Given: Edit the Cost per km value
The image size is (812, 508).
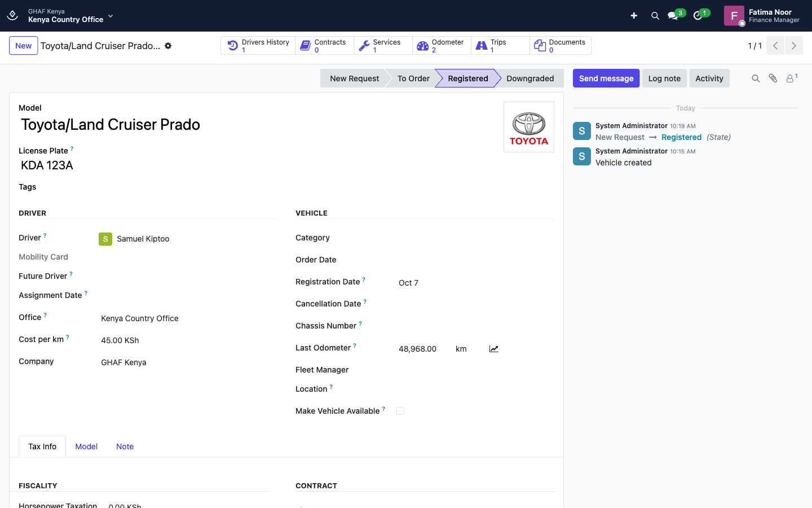Looking at the screenshot, I should (120, 340).
